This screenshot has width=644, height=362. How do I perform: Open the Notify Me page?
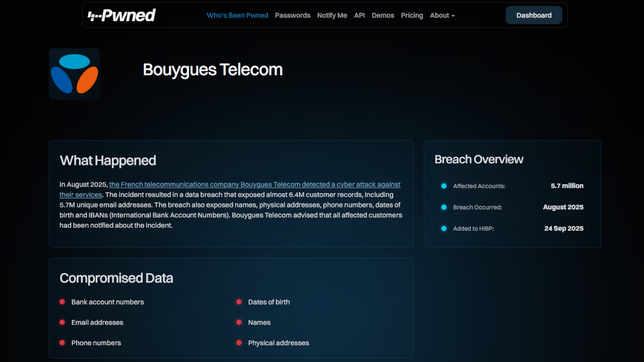(332, 16)
